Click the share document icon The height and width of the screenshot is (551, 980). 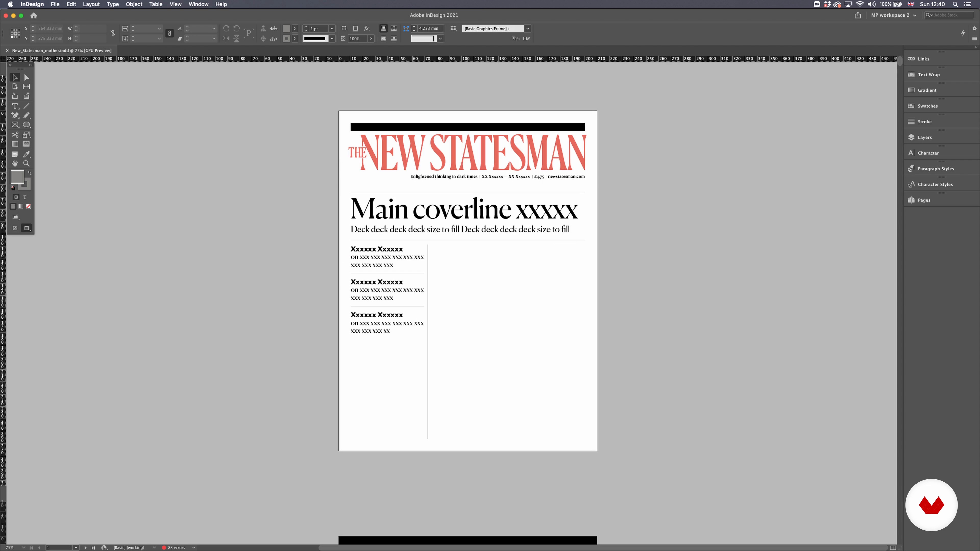click(857, 15)
